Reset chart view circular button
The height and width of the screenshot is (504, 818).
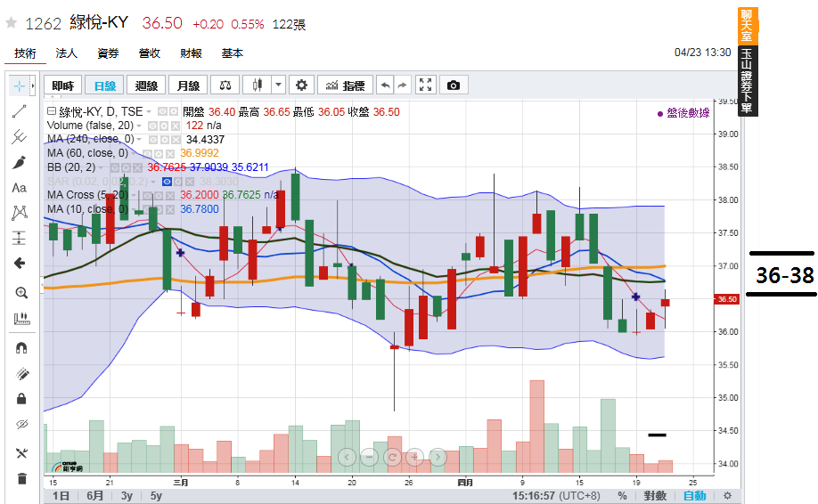[x=392, y=457]
